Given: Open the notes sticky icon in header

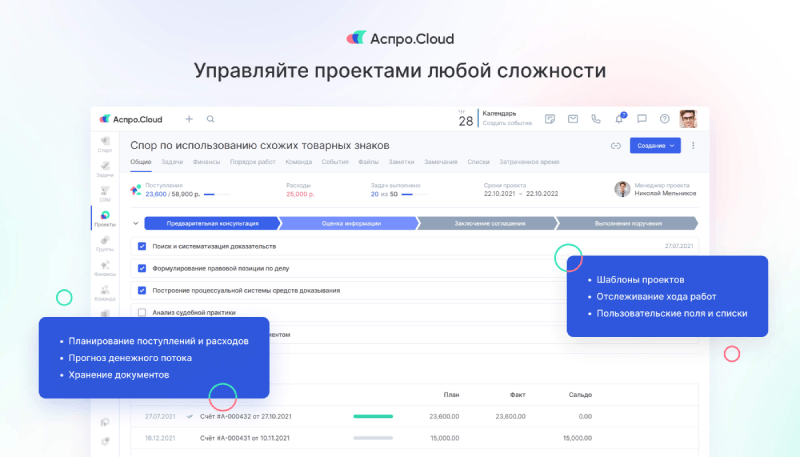Looking at the screenshot, I should point(549,119).
